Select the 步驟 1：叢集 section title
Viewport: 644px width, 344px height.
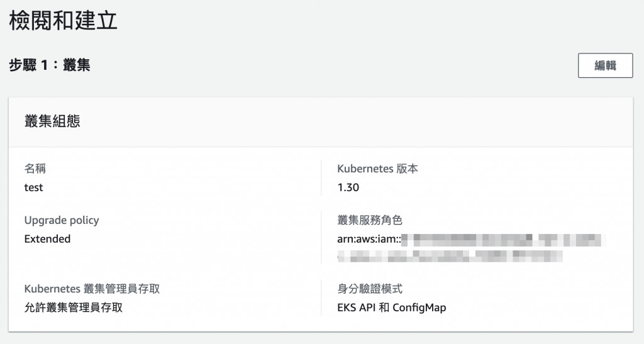click(49, 65)
